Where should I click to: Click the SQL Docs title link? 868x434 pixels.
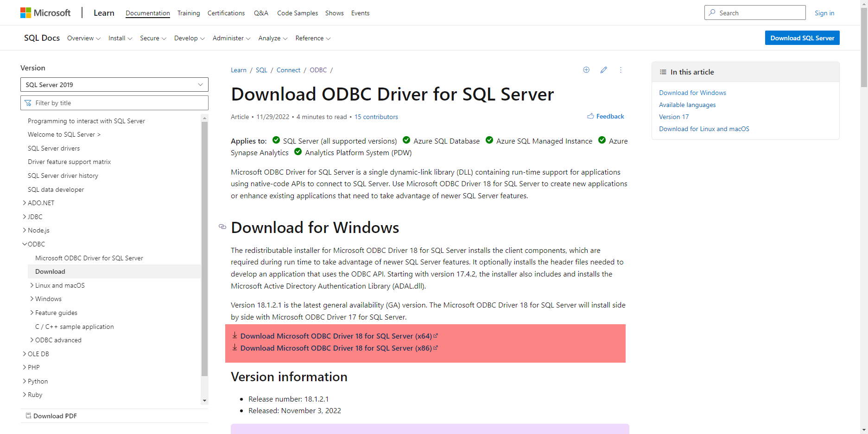(42, 38)
